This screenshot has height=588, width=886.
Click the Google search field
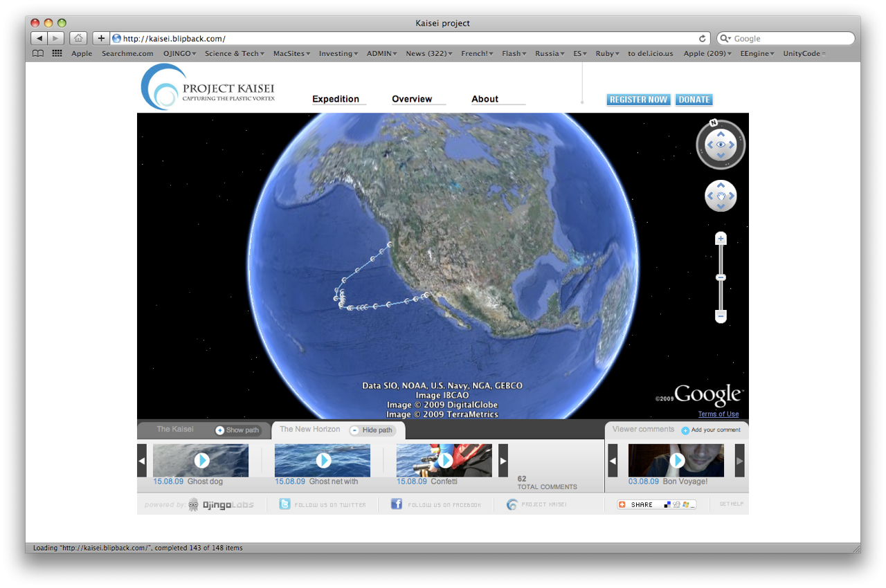pos(786,39)
